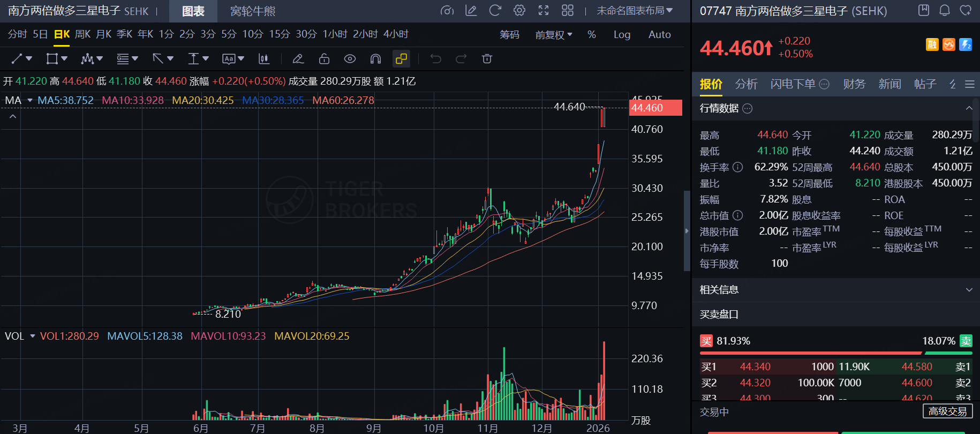
Task: Select the 15分 timeframe
Action: (x=279, y=34)
